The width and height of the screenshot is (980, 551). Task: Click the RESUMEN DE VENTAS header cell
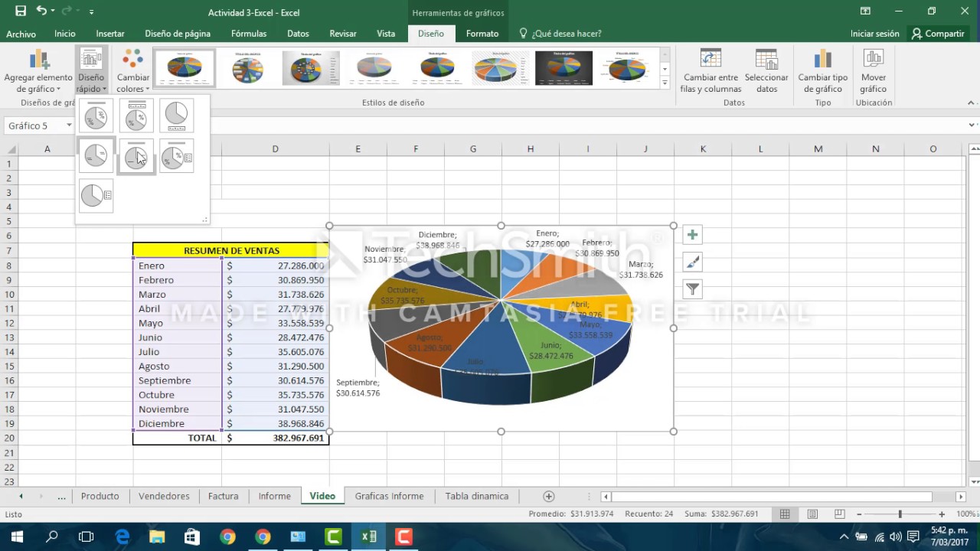point(230,250)
